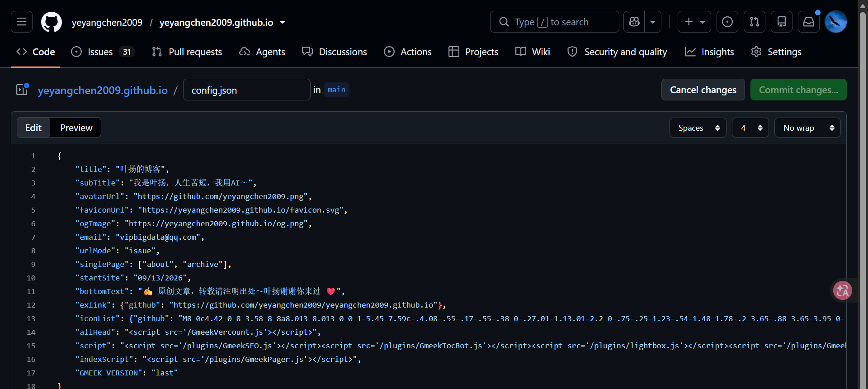Click the yeyangchen2009.github.io breadcrumb link

tap(103, 90)
